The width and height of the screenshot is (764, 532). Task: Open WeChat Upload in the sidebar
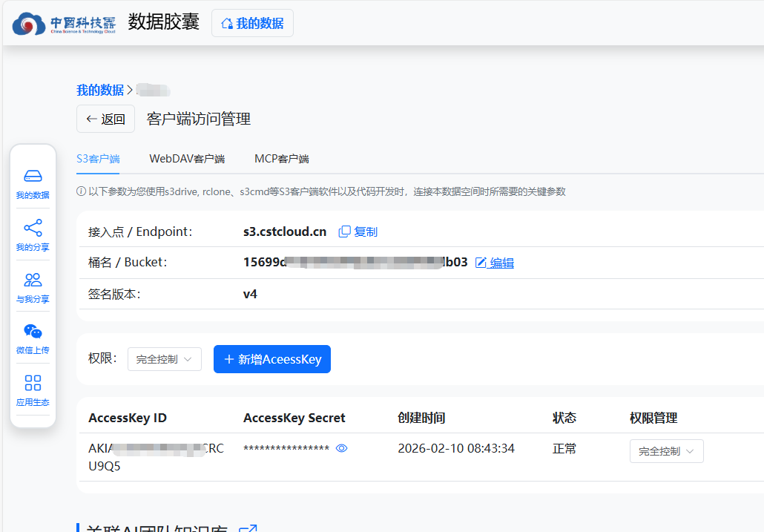click(x=33, y=338)
